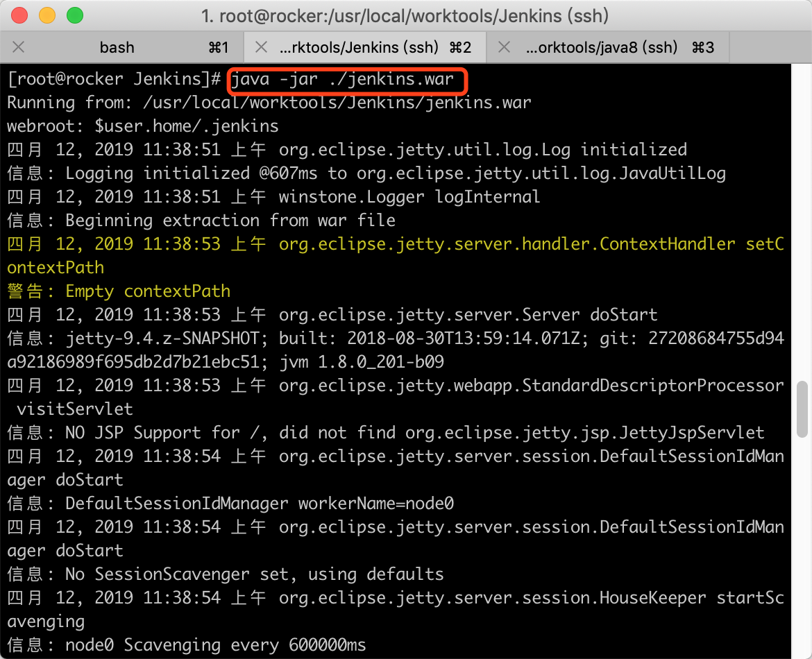The width and height of the screenshot is (812, 659).
Task: Click 'org.eclipse.jetty.util.log.Log initialized' text
Action: point(482,150)
